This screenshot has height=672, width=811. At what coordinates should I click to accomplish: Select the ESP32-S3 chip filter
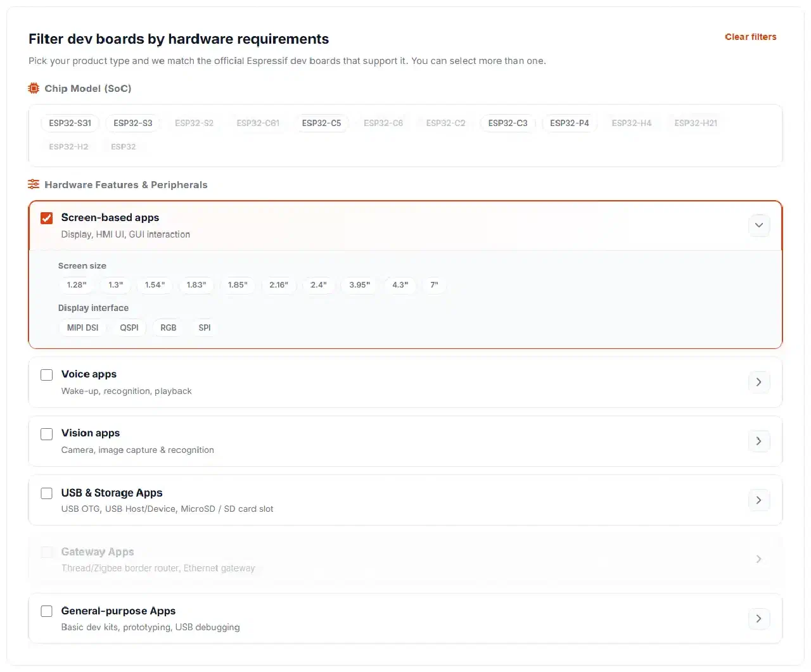133,123
